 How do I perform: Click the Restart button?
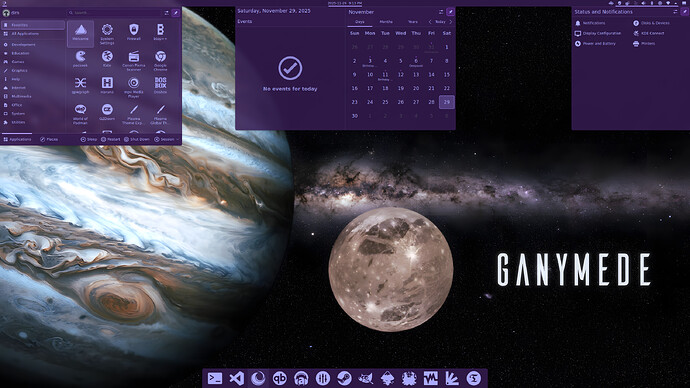pyautogui.click(x=110, y=139)
